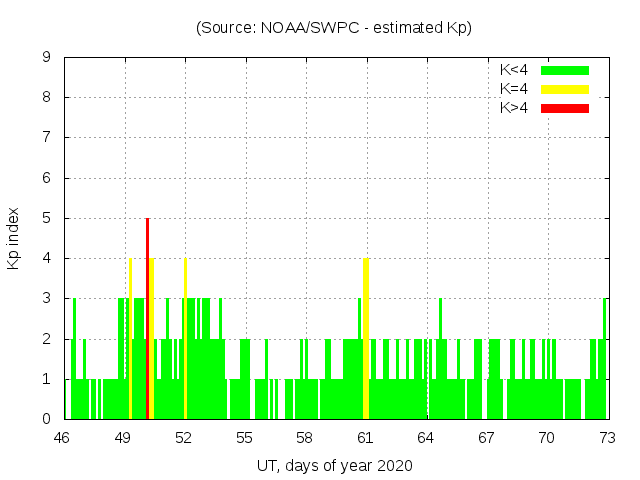Click the yellow bar at day 61

point(366,338)
